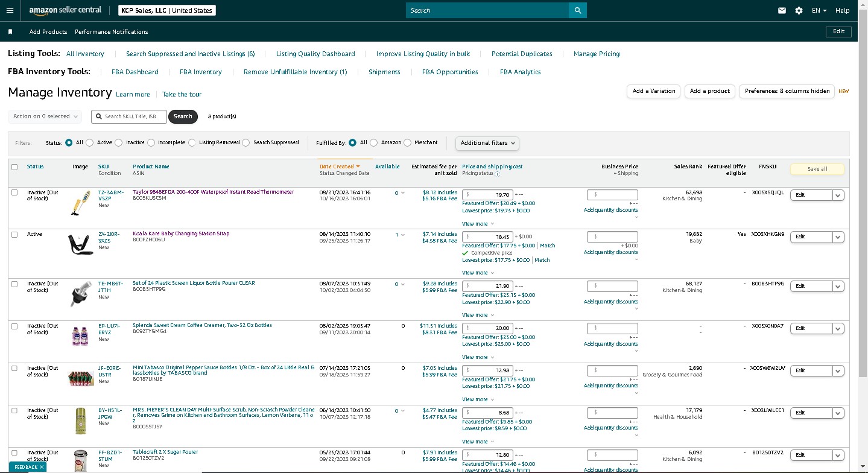The height and width of the screenshot is (473, 868).
Task: Select the Listing Removed filter
Action: [192, 143]
